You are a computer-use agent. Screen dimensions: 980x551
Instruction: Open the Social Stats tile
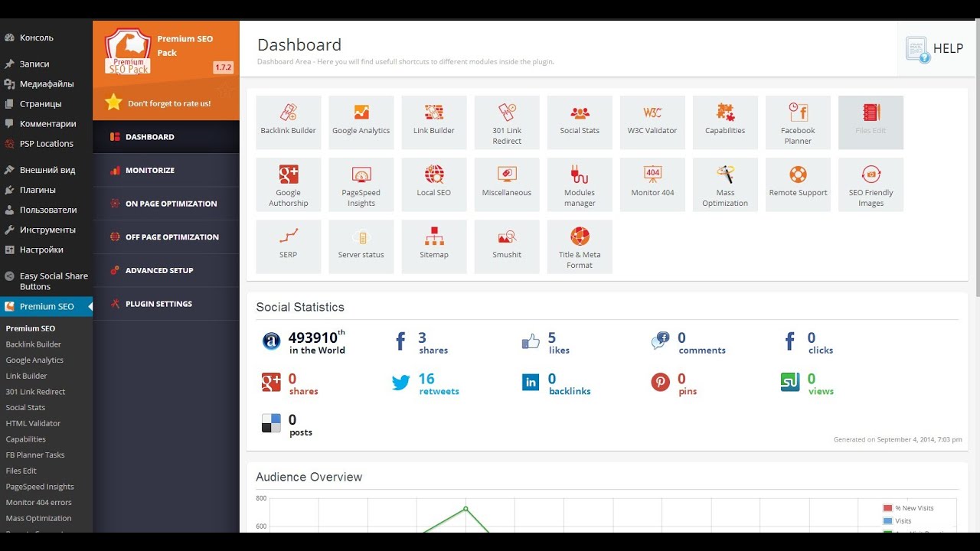[580, 122]
